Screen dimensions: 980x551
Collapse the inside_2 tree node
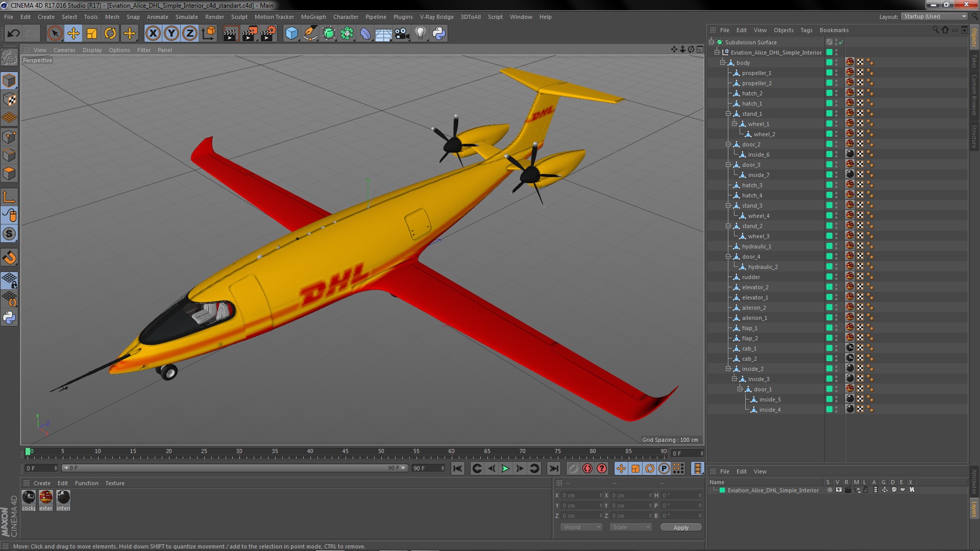(x=728, y=369)
